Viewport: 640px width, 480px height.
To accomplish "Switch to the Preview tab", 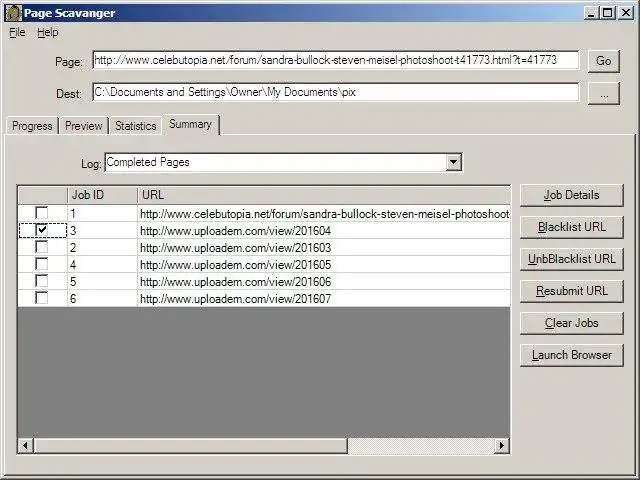I will point(84,126).
